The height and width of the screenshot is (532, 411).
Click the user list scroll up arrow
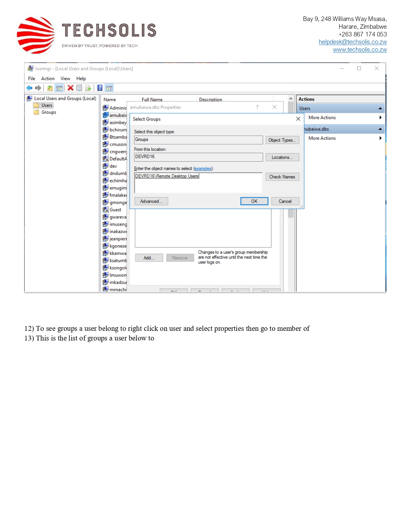tap(291, 99)
